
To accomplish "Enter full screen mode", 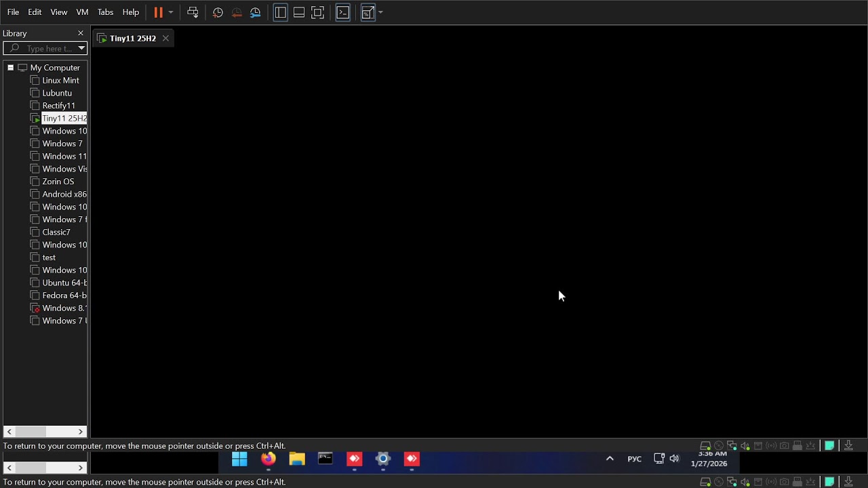I will pos(317,12).
